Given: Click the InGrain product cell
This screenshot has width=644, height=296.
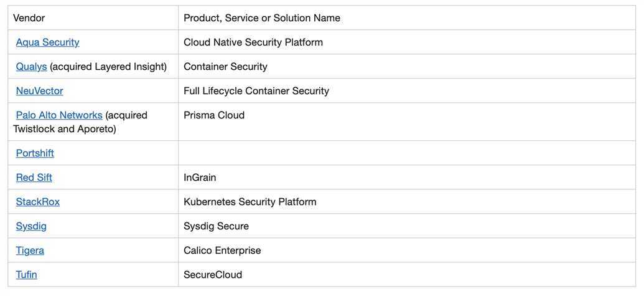Looking at the screenshot, I should pyautogui.click(x=407, y=177).
